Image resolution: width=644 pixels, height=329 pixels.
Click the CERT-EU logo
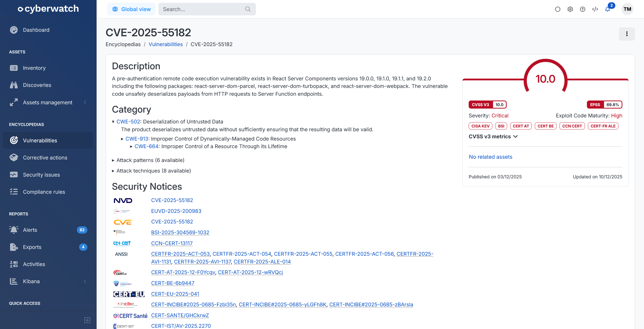point(129,294)
